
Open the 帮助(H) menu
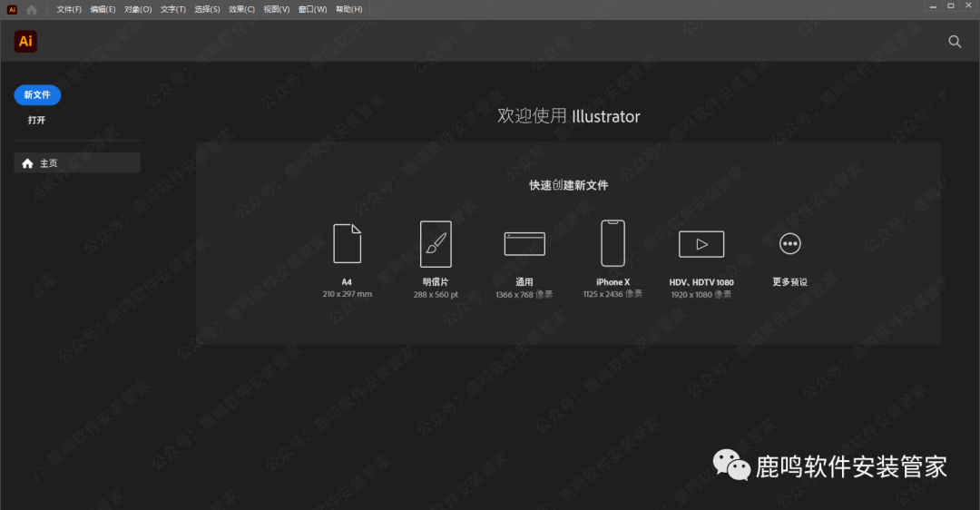[x=348, y=9]
